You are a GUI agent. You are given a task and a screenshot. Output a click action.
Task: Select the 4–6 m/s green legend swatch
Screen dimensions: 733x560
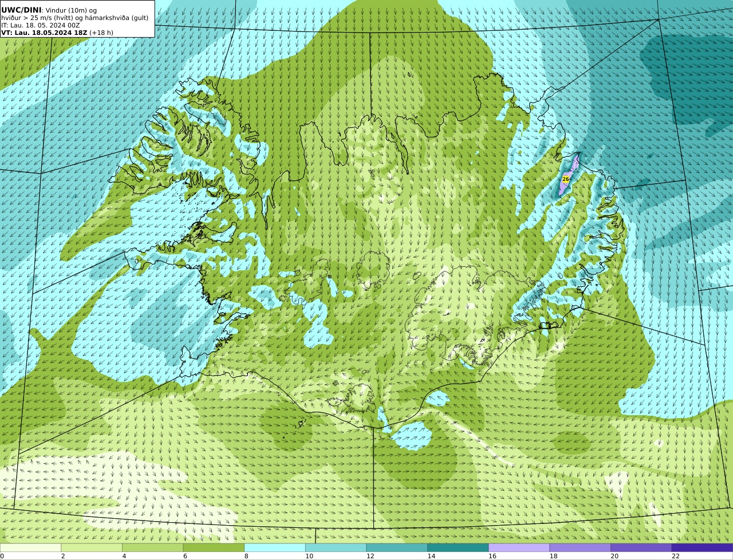click(152, 547)
